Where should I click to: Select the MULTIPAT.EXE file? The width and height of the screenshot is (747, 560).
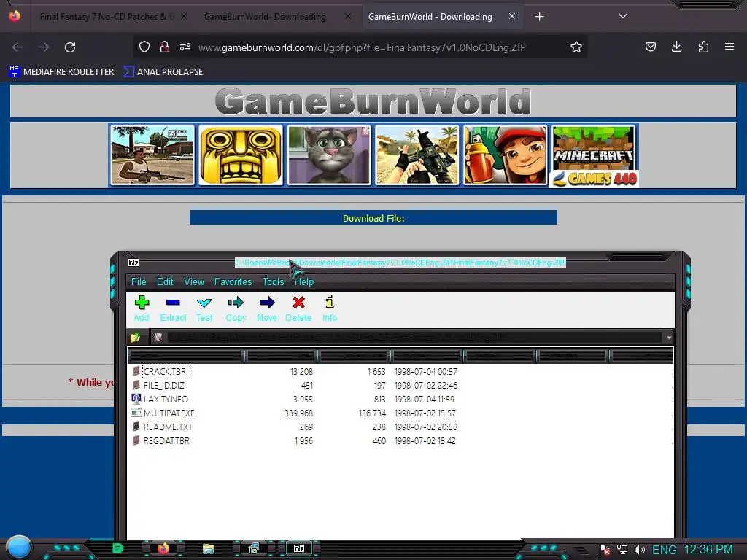169,413
